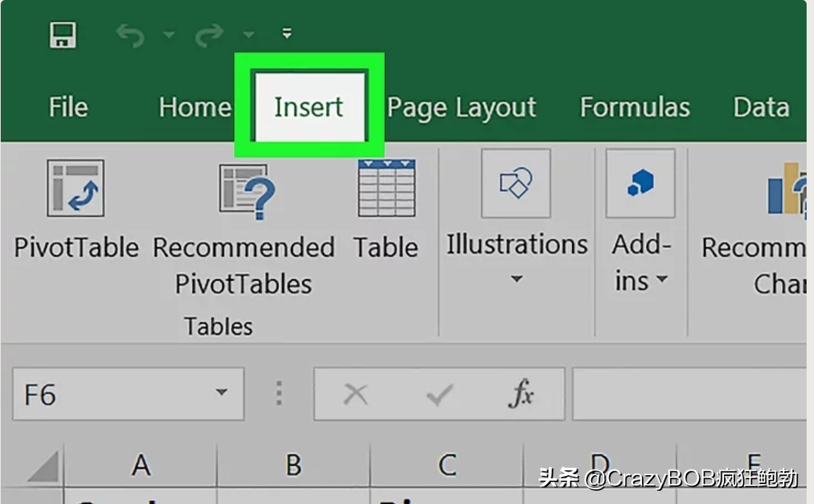The height and width of the screenshot is (504, 814).
Task: Open the Formulas tab
Action: click(x=635, y=108)
